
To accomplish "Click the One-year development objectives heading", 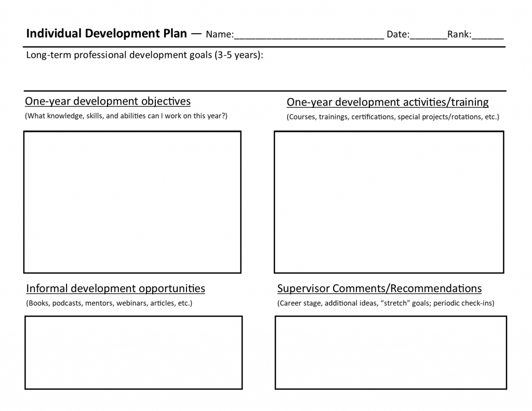I will click(x=108, y=101).
